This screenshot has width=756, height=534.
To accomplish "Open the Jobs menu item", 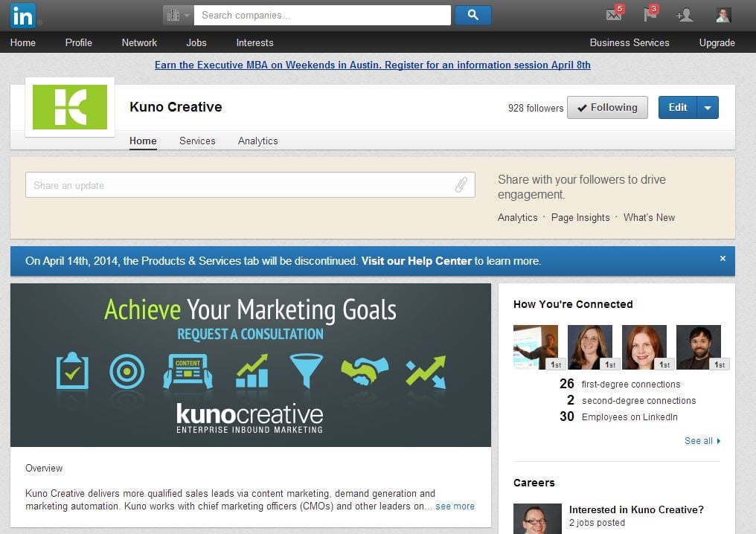I will pyautogui.click(x=196, y=42).
